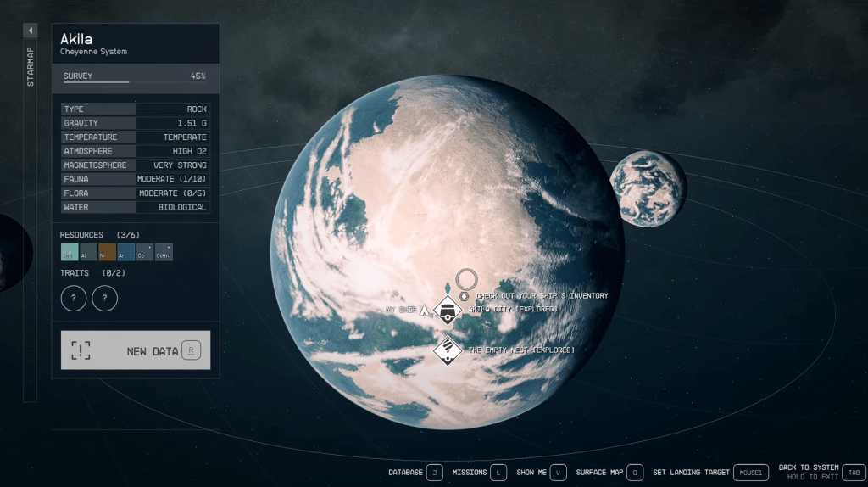Click the Temperature TEMPERATE row
The width and height of the screenshot is (868, 487).
(x=135, y=137)
